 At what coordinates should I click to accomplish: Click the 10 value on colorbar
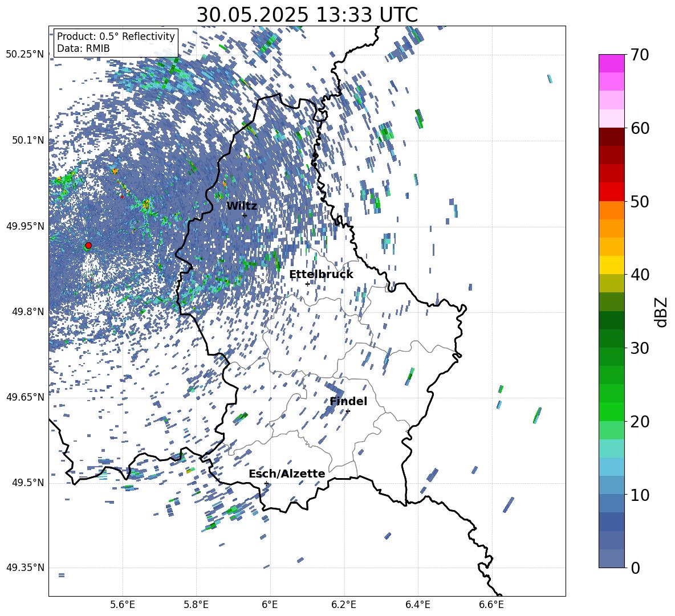pos(640,495)
